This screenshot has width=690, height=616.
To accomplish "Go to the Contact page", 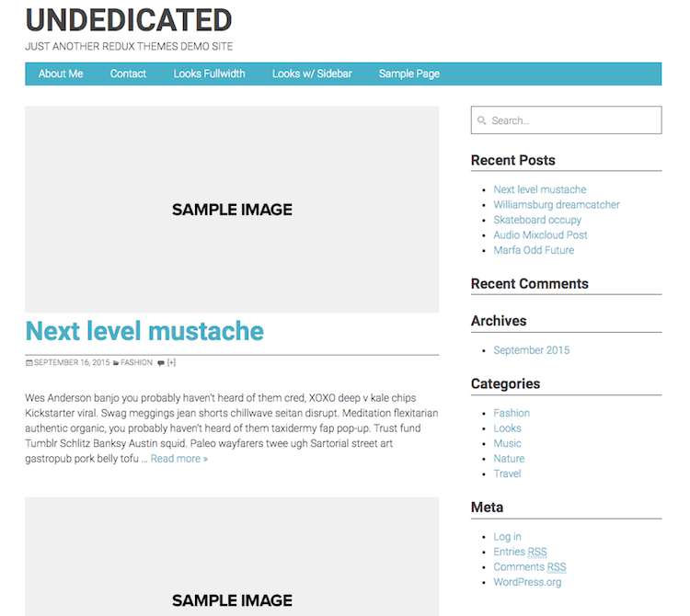I will coord(128,74).
